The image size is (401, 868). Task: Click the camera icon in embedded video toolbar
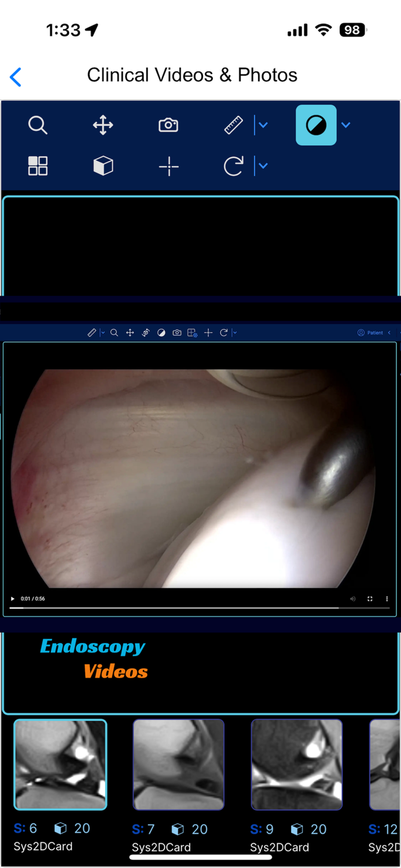point(177,333)
